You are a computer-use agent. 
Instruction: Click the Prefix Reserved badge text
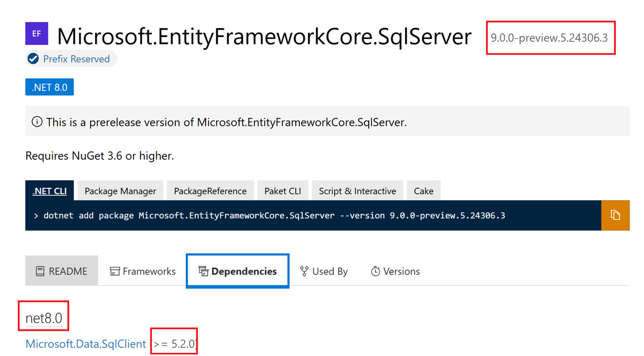[x=77, y=59]
